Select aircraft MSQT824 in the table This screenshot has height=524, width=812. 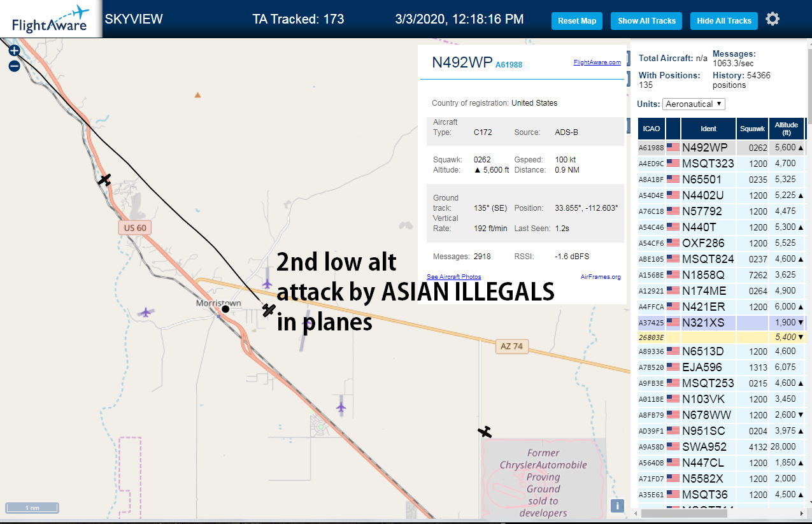coord(722,259)
